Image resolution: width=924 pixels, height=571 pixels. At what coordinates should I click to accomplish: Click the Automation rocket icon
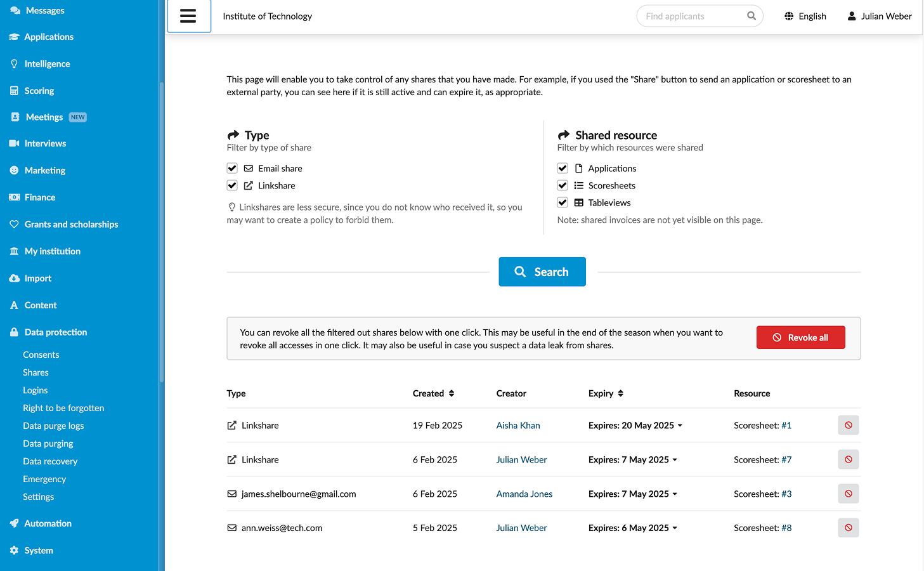(15, 523)
